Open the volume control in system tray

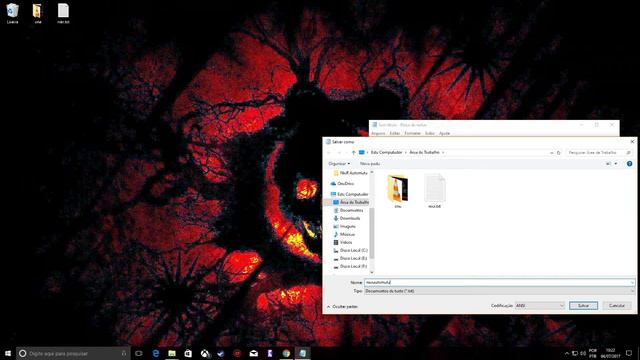click(x=583, y=353)
